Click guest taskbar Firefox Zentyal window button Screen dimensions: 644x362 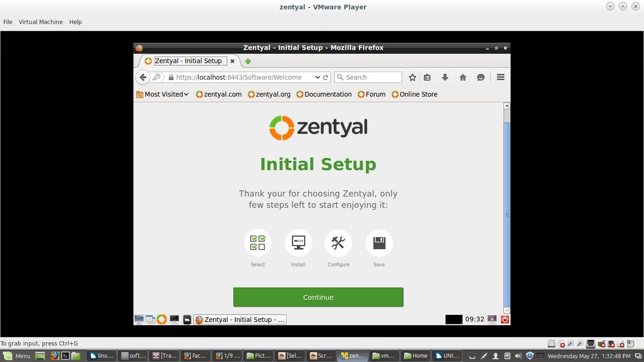tap(240, 319)
